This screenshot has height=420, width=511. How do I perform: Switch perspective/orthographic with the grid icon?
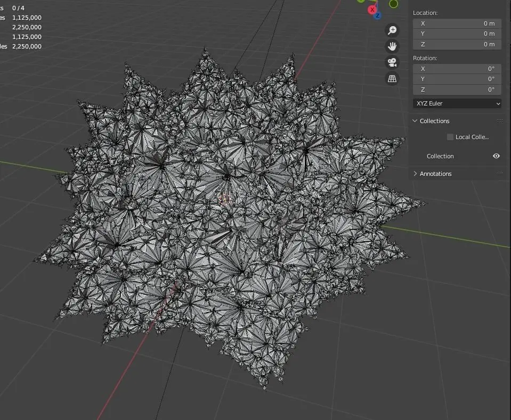click(x=392, y=78)
